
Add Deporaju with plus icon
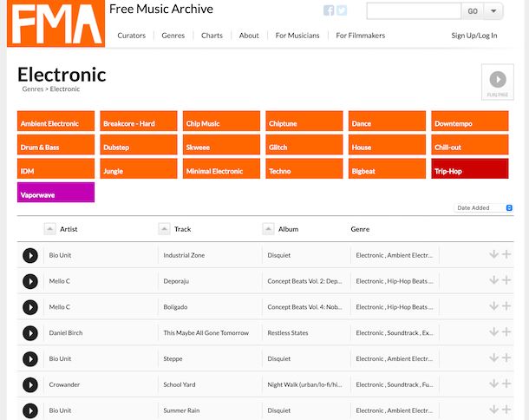pyautogui.click(x=506, y=280)
